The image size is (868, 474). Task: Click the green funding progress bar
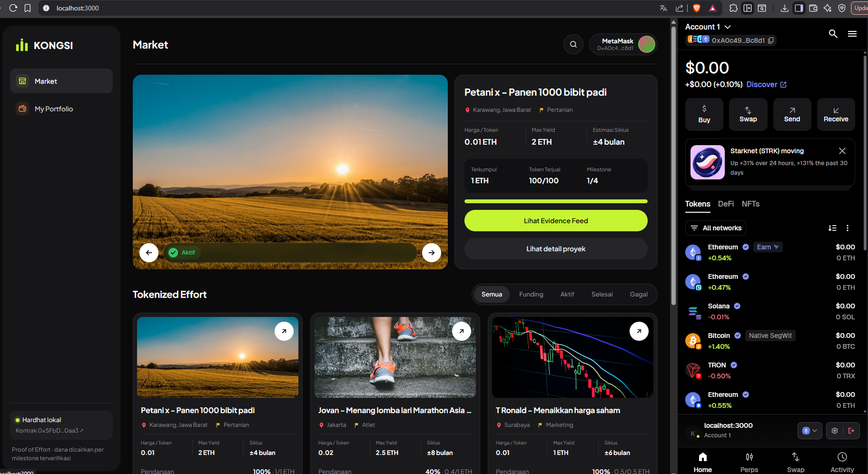(x=556, y=201)
